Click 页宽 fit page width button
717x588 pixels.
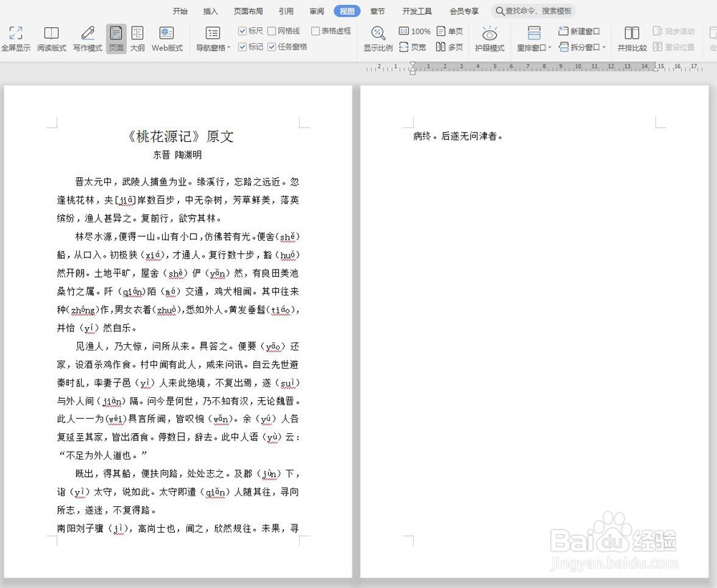(x=415, y=44)
